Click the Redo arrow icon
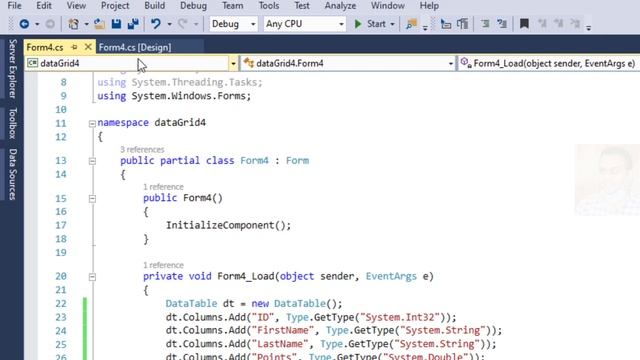 click(x=182, y=24)
